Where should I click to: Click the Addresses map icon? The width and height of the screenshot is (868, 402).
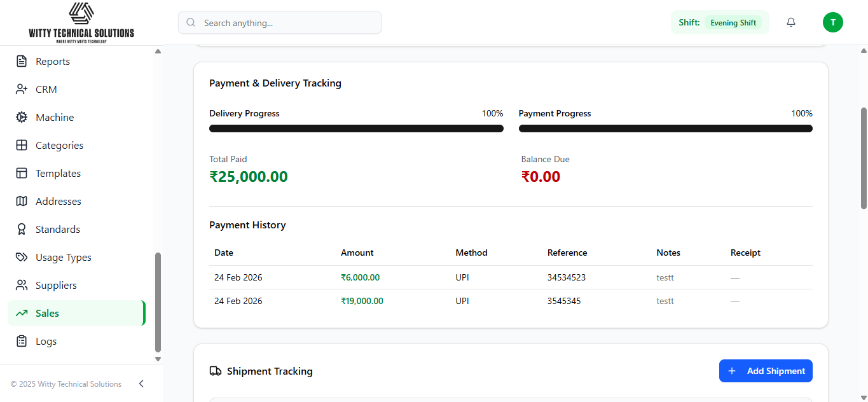point(22,202)
